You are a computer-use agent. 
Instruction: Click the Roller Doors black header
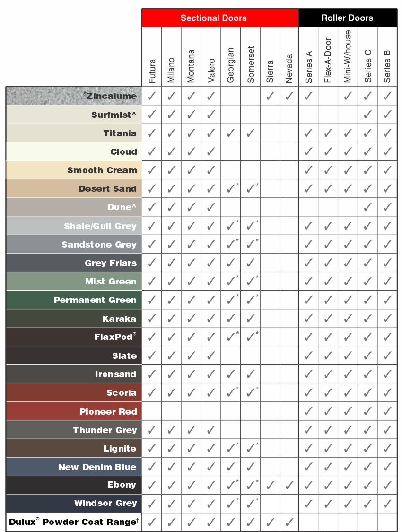pyautogui.click(x=348, y=18)
